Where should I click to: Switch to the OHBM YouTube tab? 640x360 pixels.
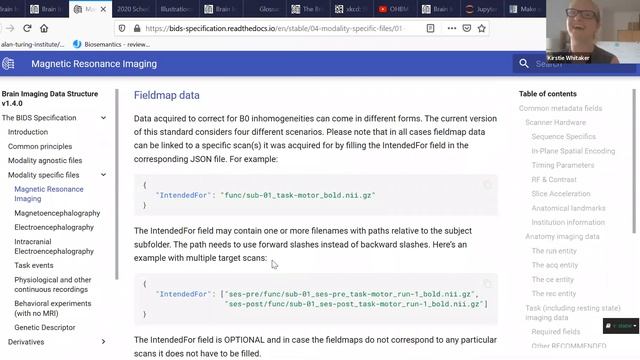tap(394, 9)
